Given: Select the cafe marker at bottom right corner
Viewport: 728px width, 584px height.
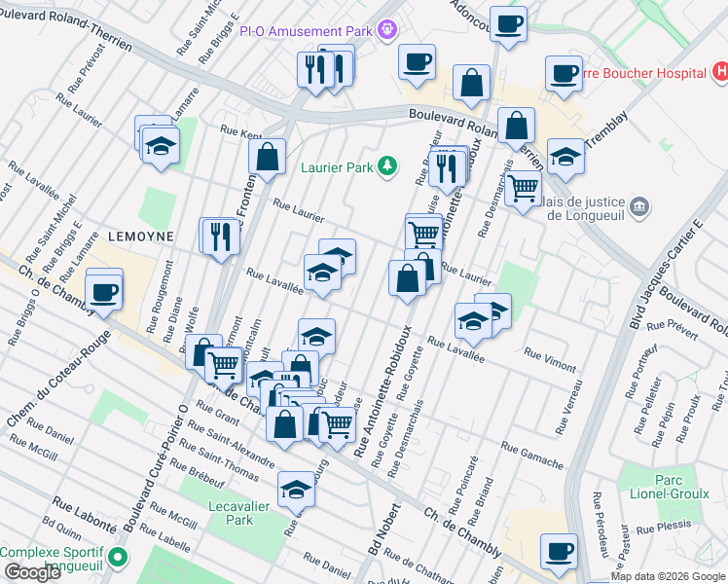Looking at the screenshot, I should [559, 554].
